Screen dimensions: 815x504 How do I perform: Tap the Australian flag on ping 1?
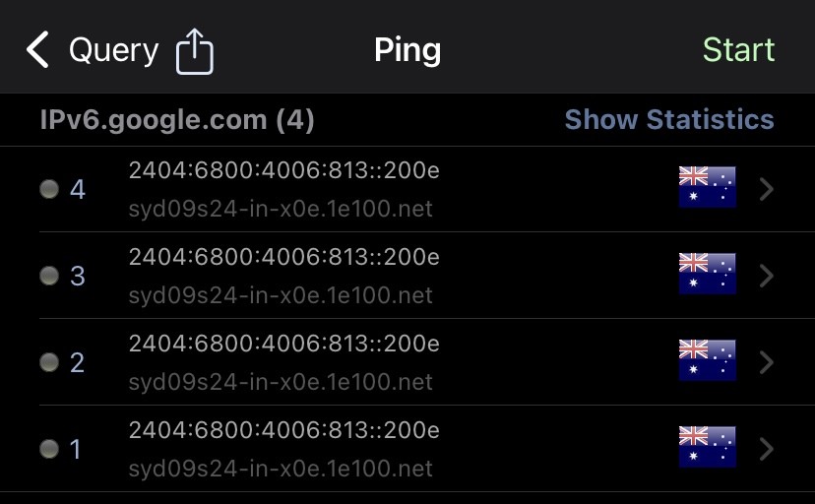pyautogui.click(x=707, y=448)
